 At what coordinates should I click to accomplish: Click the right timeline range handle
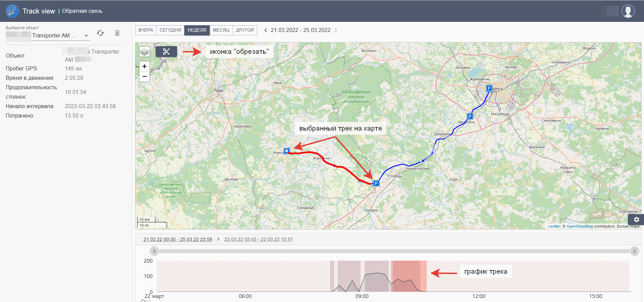634,251
